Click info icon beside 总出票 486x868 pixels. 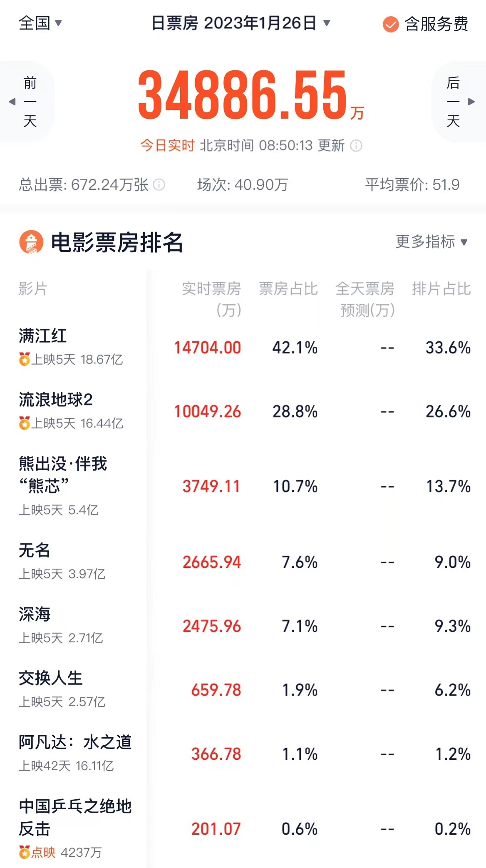pos(159,184)
